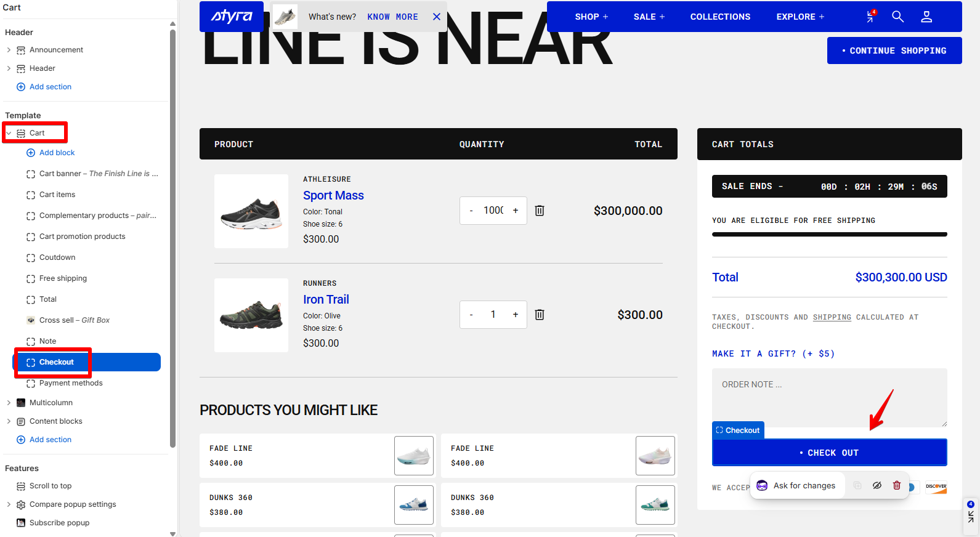
Task: Open the cart icon with badge
Action: tap(871, 16)
